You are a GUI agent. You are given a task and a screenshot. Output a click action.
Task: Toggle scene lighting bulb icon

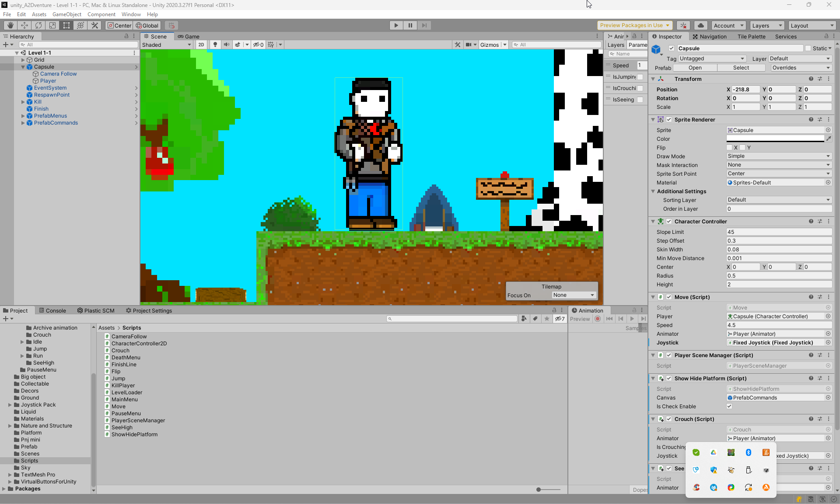[x=215, y=45]
